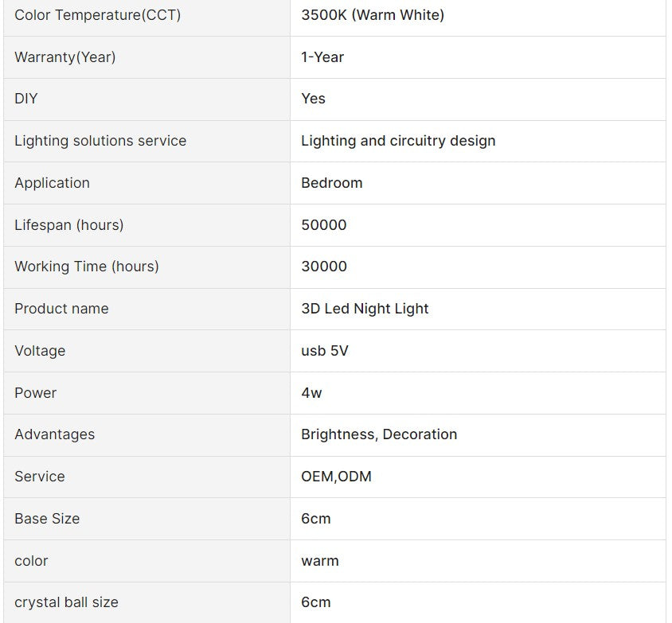This screenshot has width=672, height=623.
Task: Click the "3D Led Night Light" product name
Action: click(365, 309)
